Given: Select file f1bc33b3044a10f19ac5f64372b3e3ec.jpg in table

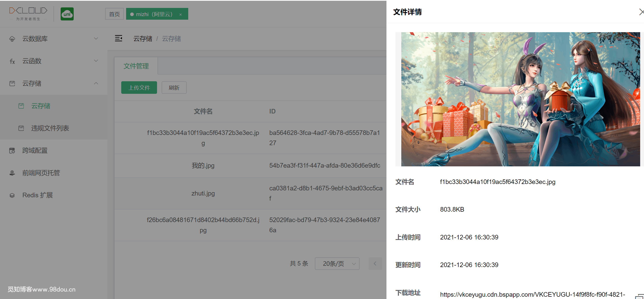Looking at the screenshot, I should point(203,138).
